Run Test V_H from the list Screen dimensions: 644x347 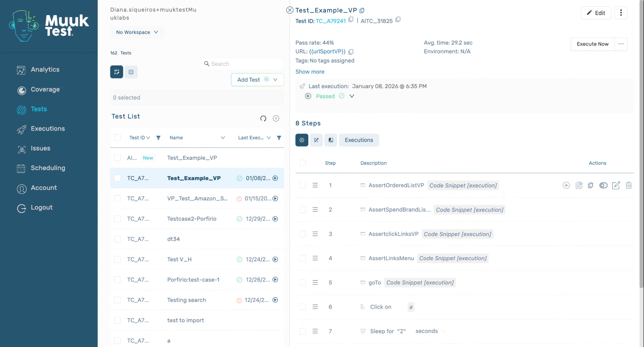[x=275, y=259]
